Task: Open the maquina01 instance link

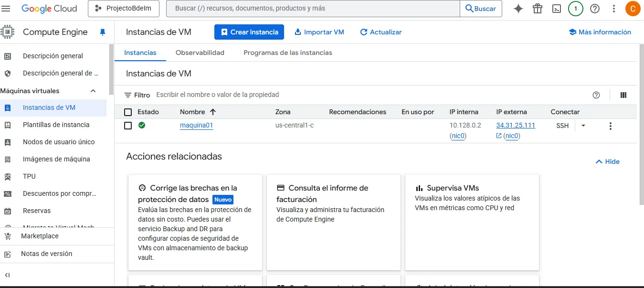Action: [196, 126]
